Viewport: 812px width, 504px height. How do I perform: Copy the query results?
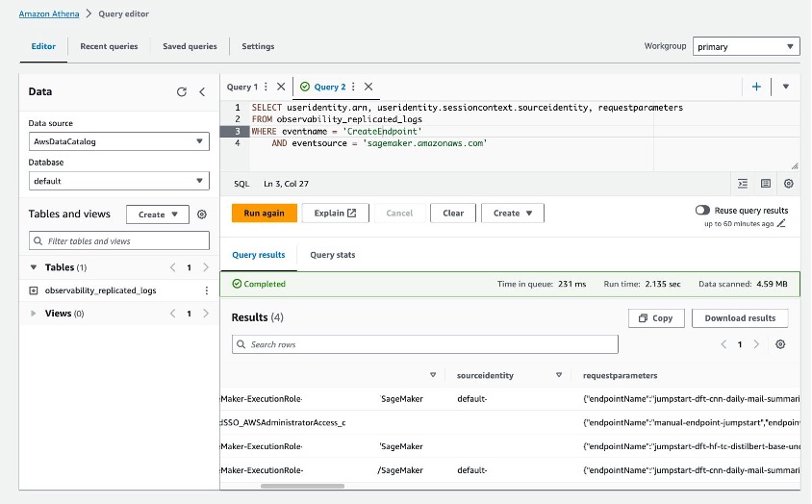coord(656,318)
